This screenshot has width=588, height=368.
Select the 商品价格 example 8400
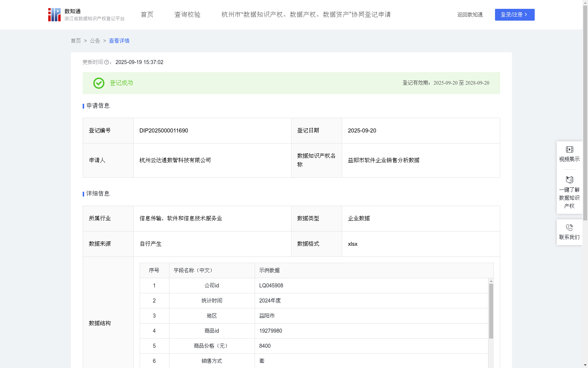[265, 346]
